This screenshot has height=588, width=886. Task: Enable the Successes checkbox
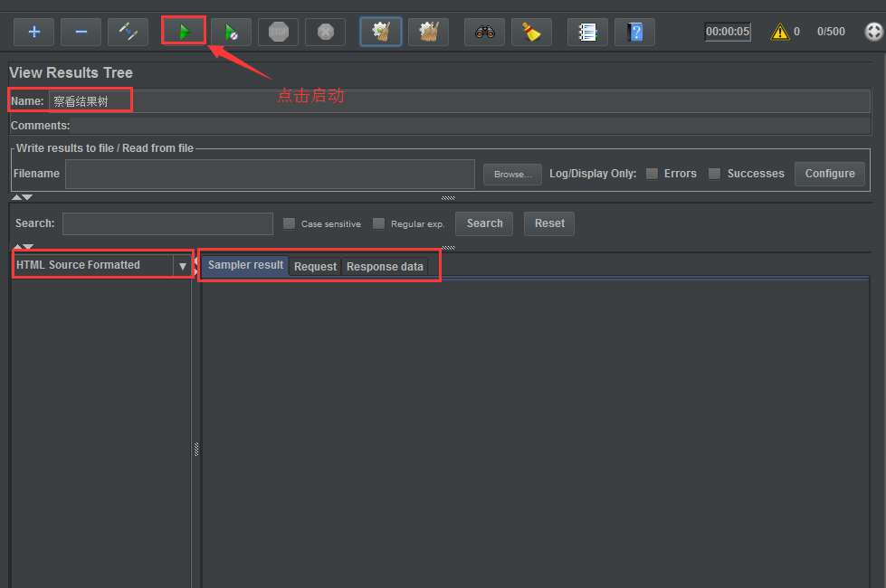click(714, 174)
